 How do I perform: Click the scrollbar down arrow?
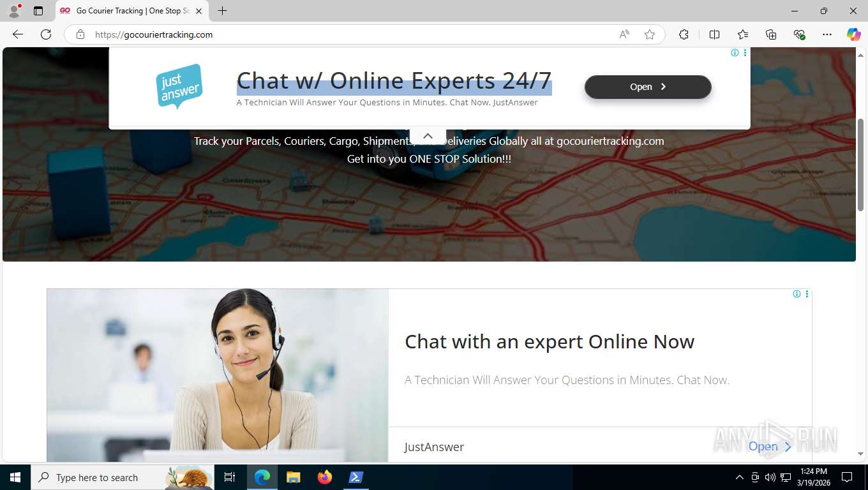tap(860, 454)
